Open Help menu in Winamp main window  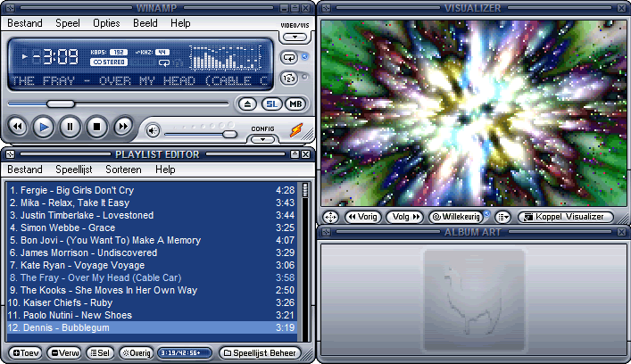[x=180, y=23]
